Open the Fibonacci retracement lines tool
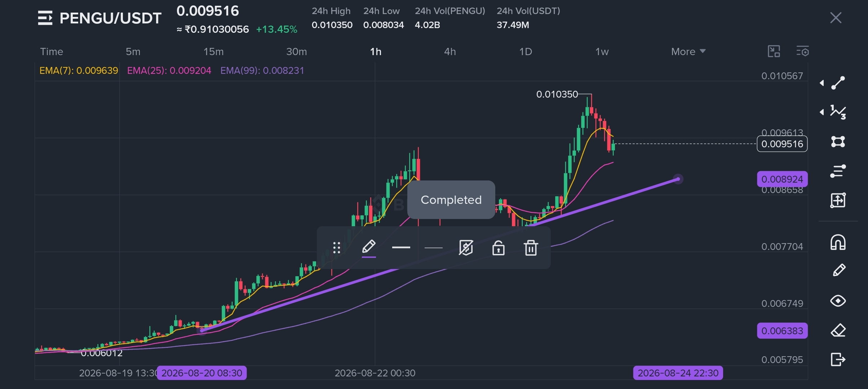Image resolution: width=868 pixels, height=389 pixels. 838,171
